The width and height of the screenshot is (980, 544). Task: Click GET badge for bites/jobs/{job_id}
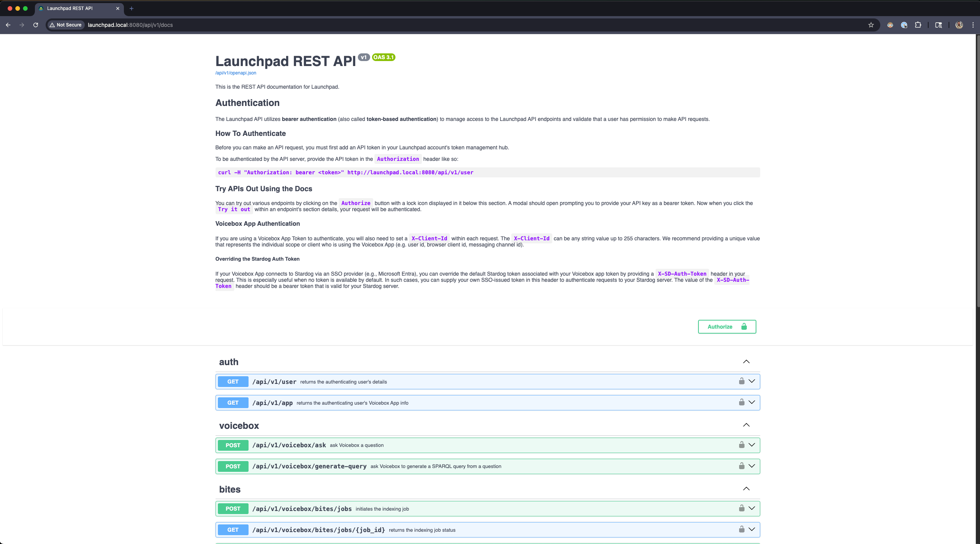pos(233,530)
